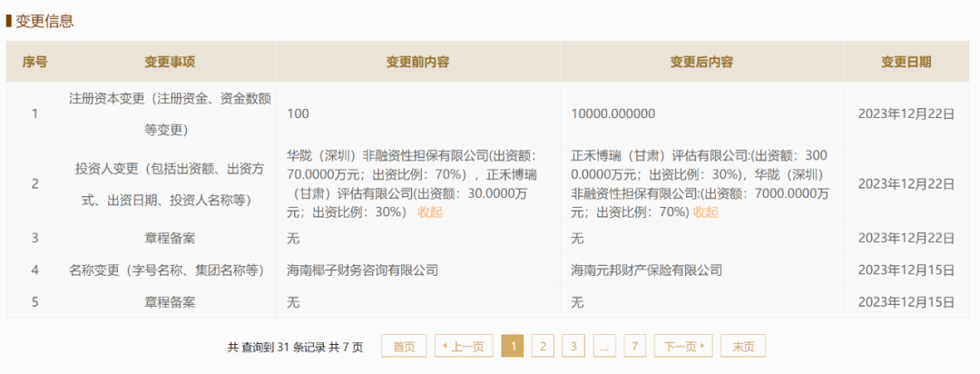The width and height of the screenshot is (980, 374).
Task: Click the 变更后内容 column header
Action: (701, 62)
